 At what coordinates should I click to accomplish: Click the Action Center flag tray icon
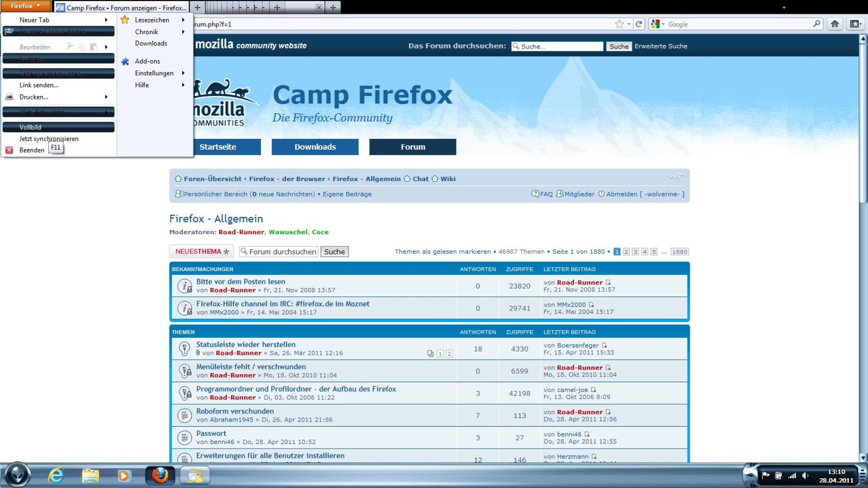coord(766,476)
